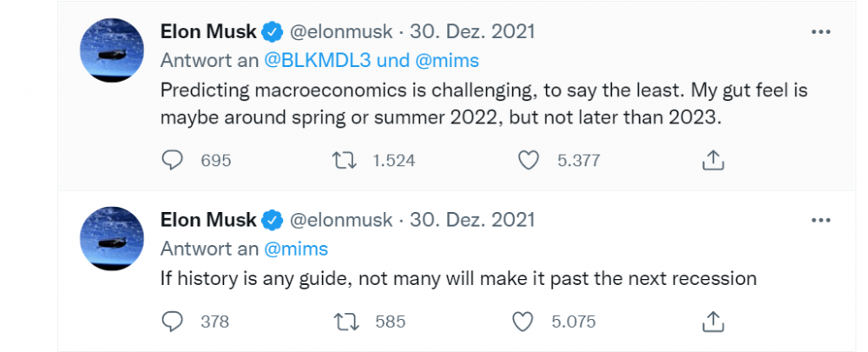Open @mims mention in second tweet
Viewport: 868px width, 352px height.
tap(296, 249)
